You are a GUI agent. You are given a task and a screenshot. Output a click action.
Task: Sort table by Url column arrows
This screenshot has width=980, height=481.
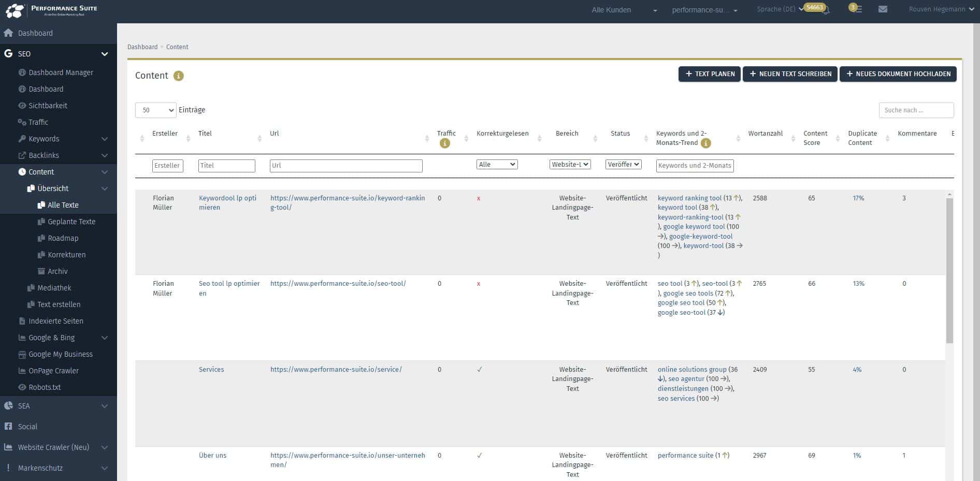(x=427, y=138)
